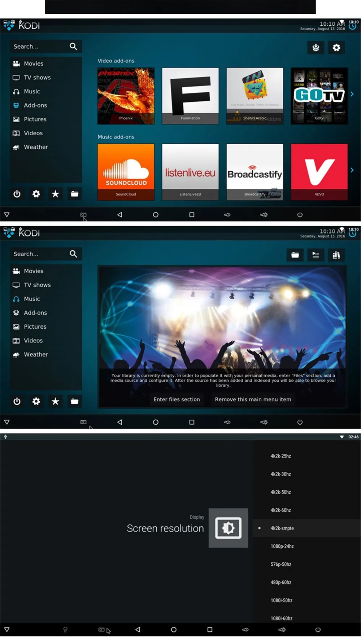
Task: Launch the Shahid Arabic add-on
Action: (255, 96)
